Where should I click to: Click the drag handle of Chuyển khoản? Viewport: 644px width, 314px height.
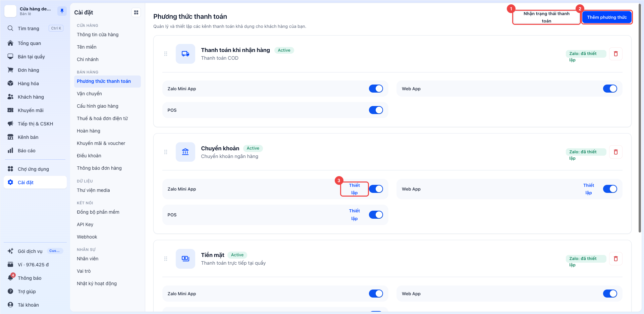pos(166,152)
